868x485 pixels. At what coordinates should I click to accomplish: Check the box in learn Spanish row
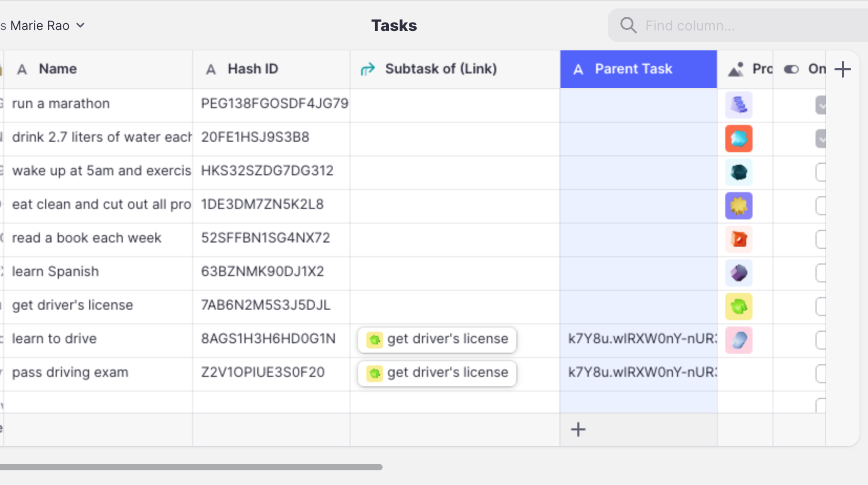821,273
